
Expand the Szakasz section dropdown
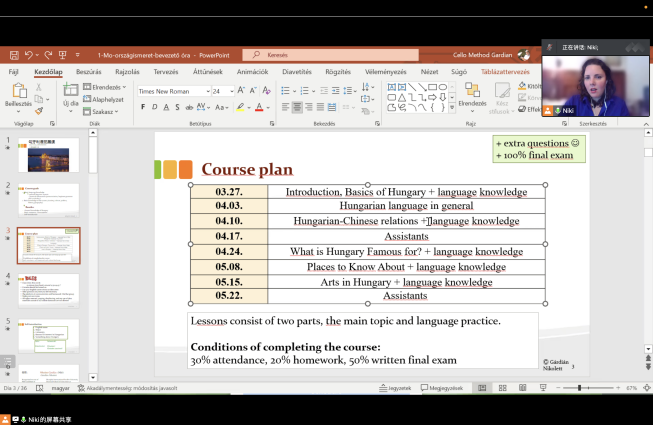coord(101,112)
